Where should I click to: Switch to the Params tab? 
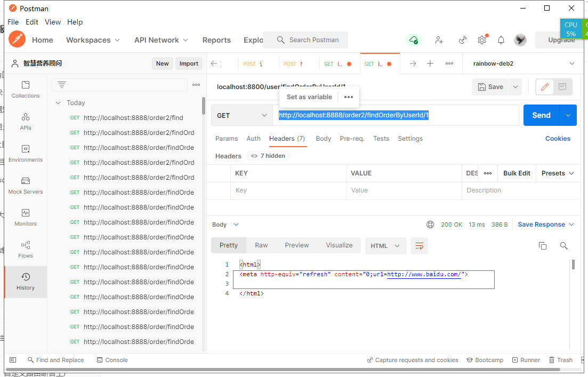[x=227, y=139]
